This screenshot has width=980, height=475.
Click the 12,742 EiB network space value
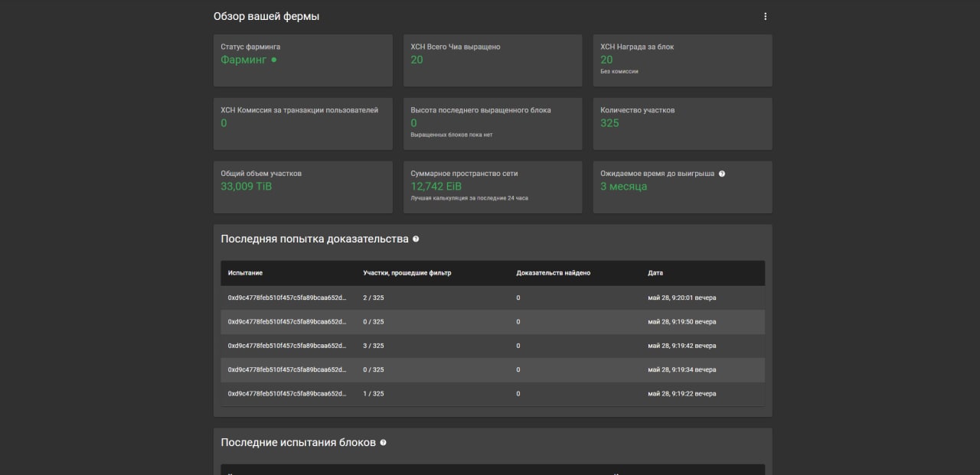click(436, 187)
